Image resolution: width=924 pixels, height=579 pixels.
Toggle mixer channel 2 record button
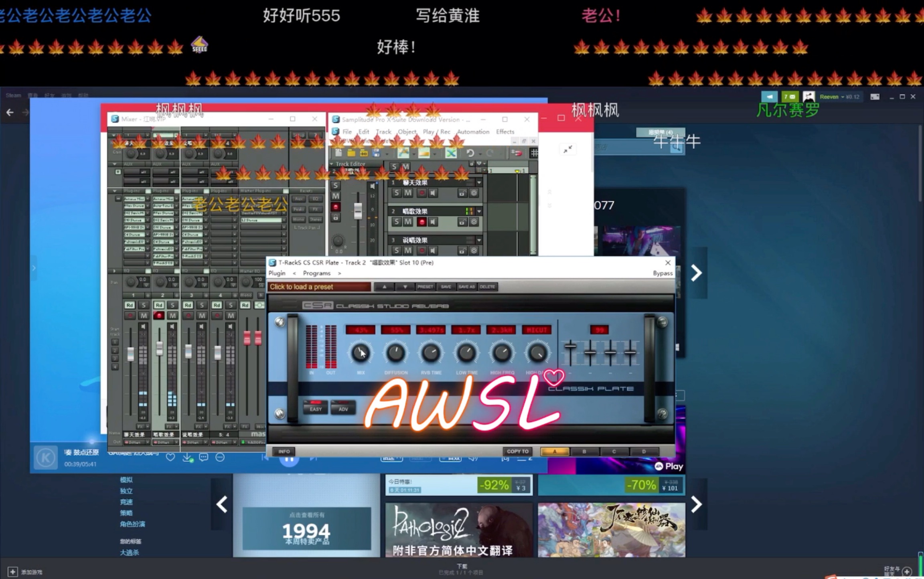coord(159,316)
